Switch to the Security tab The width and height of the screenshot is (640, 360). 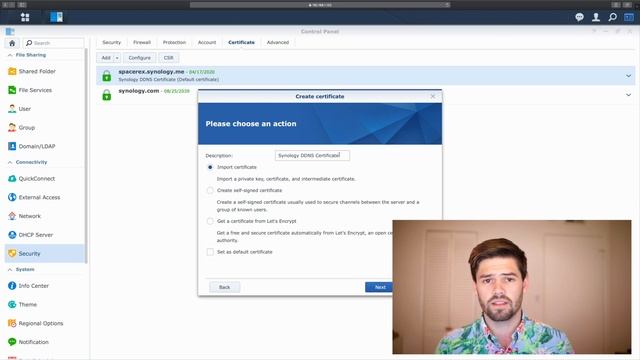click(x=111, y=42)
